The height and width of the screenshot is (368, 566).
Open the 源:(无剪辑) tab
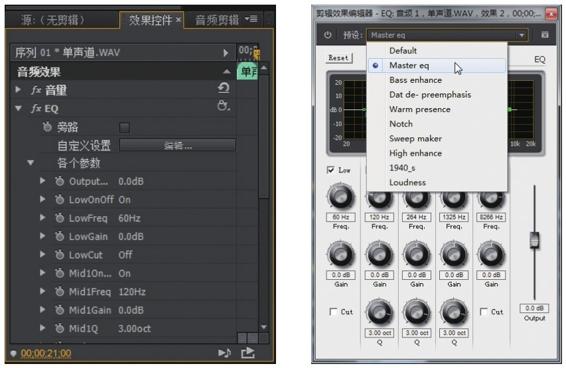click(53, 20)
